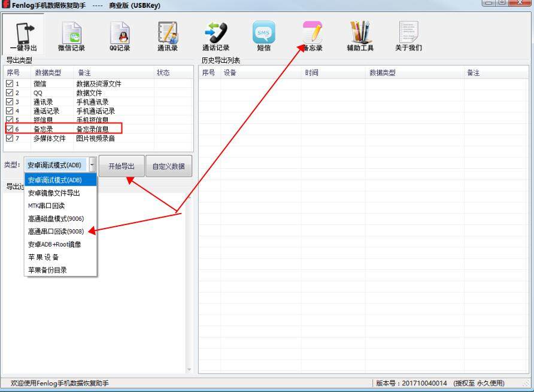This screenshot has height=392, width=534.
Task: Click 手机通话记录 remark text
Action: click(x=96, y=111)
